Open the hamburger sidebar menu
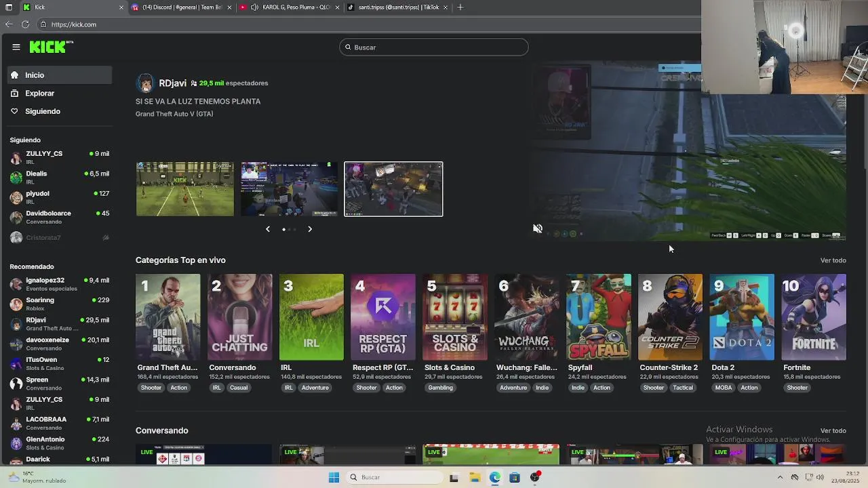The width and height of the screenshot is (868, 488). pos(16,47)
